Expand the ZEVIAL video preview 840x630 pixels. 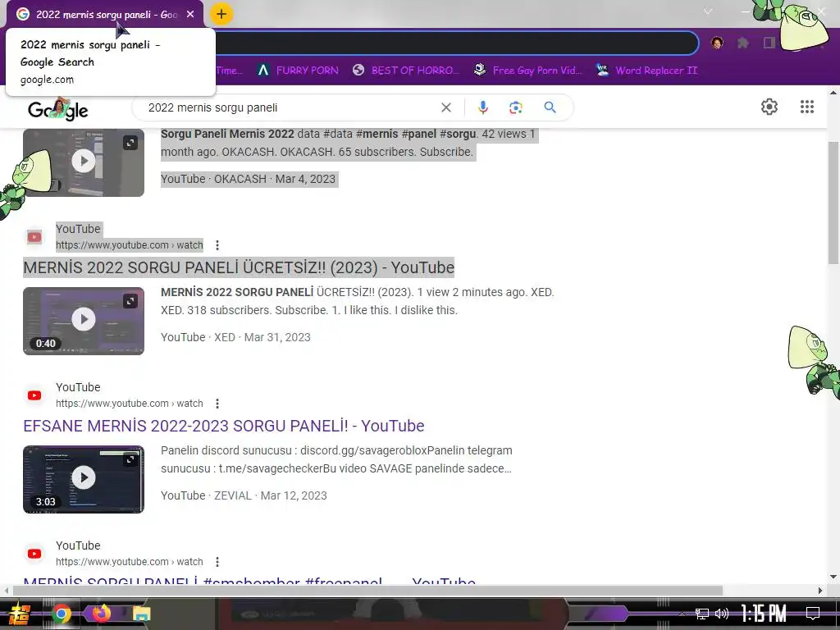tap(130, 459)
